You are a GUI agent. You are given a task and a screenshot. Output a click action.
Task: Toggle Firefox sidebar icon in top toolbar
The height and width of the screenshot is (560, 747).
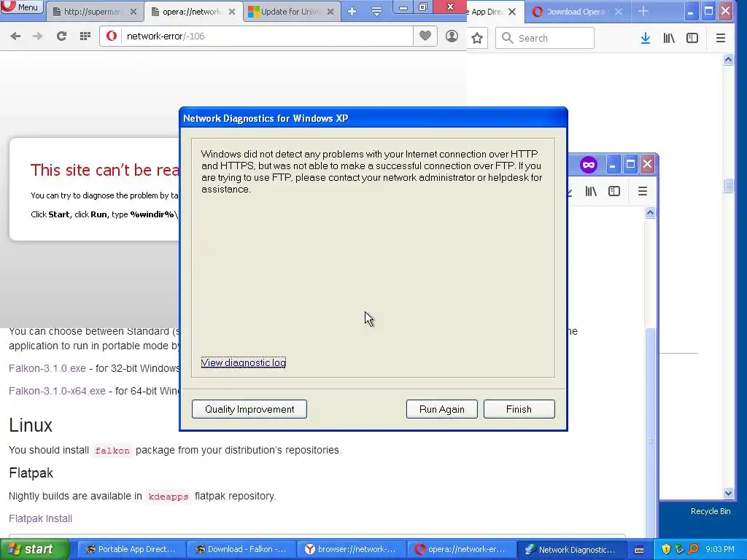tap(692, 38)
